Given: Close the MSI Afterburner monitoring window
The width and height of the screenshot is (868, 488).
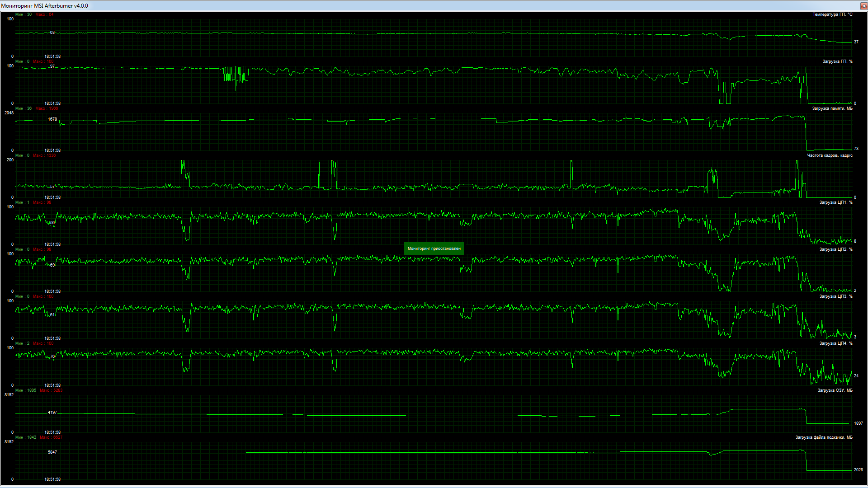Looking at the screenshot, I should pyautogui.click(x=863, y=5).
